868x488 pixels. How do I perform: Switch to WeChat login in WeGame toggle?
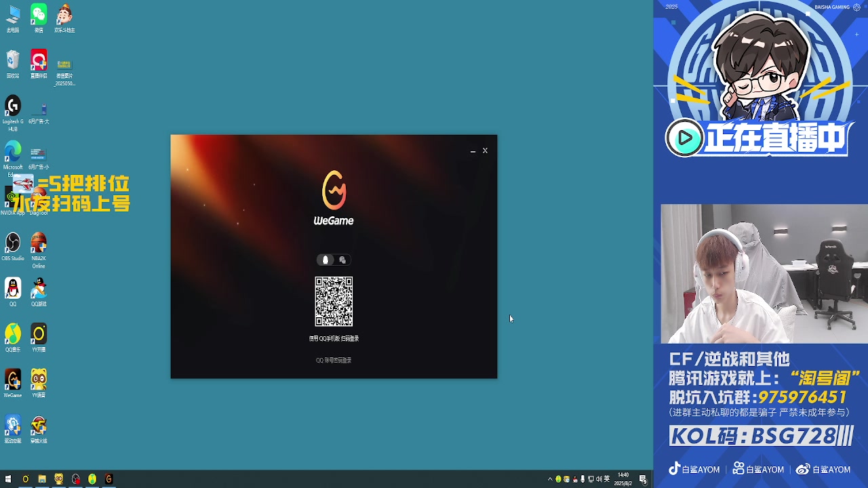coord(342,260)
